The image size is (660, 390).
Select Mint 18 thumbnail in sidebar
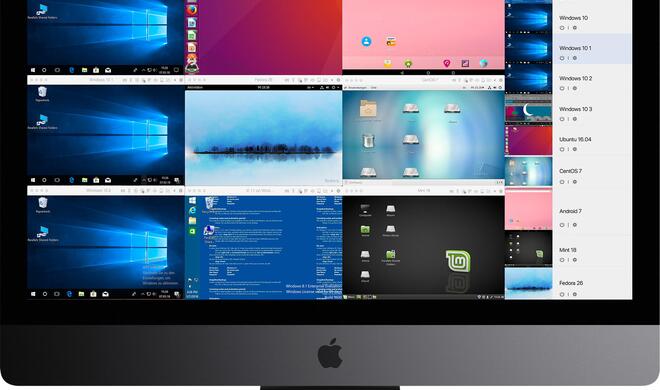528,248
